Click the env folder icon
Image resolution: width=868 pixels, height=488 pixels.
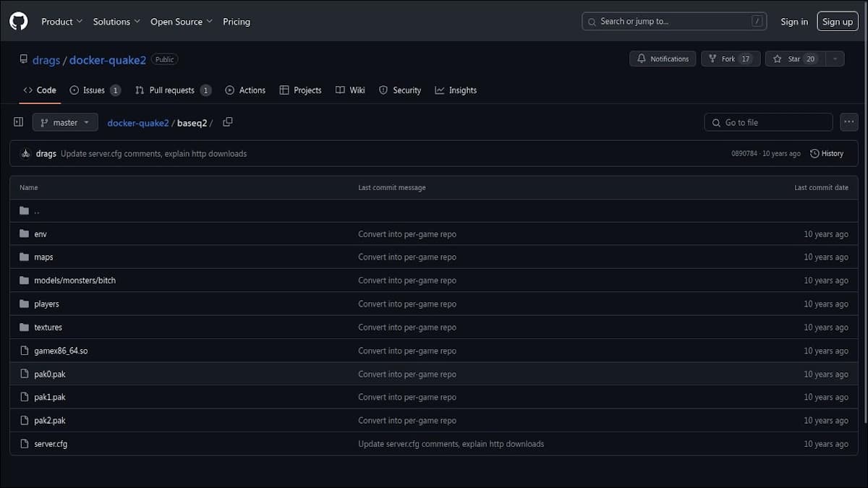tap(25, 234)
